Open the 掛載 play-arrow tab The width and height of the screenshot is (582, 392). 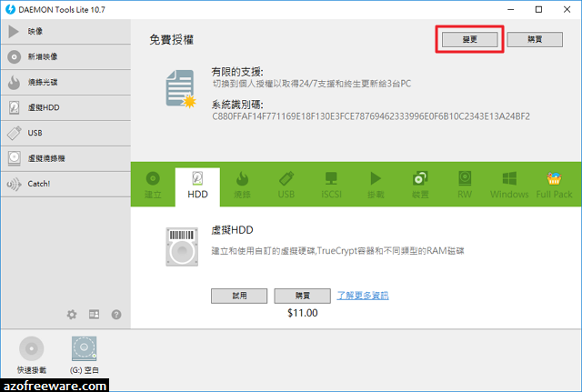376,186
